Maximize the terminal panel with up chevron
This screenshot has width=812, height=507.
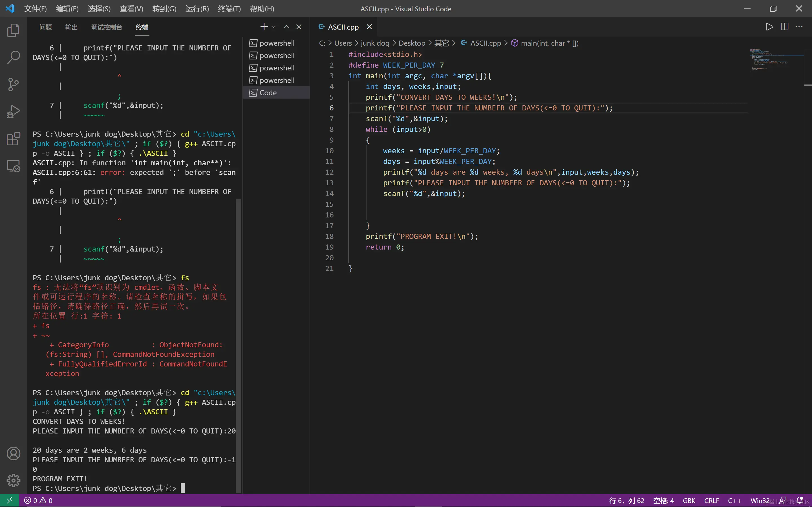click(286, 27)
